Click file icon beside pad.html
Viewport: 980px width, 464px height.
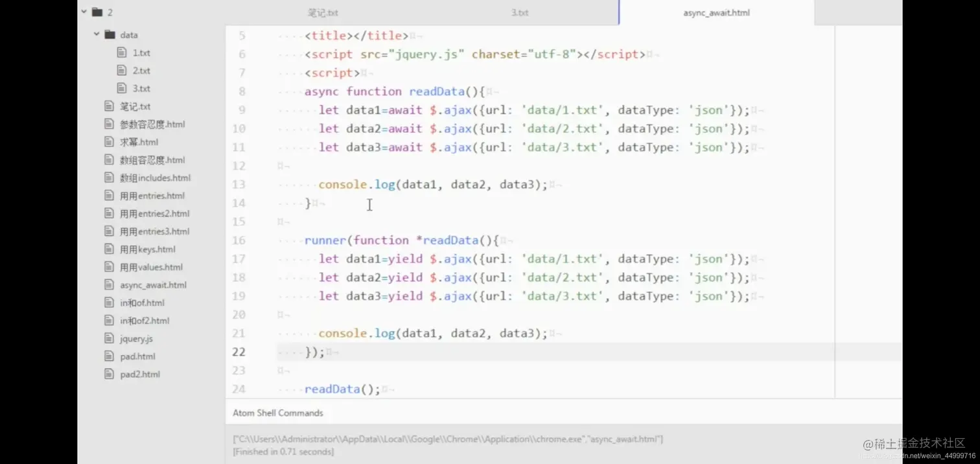(x=108, y=356)
